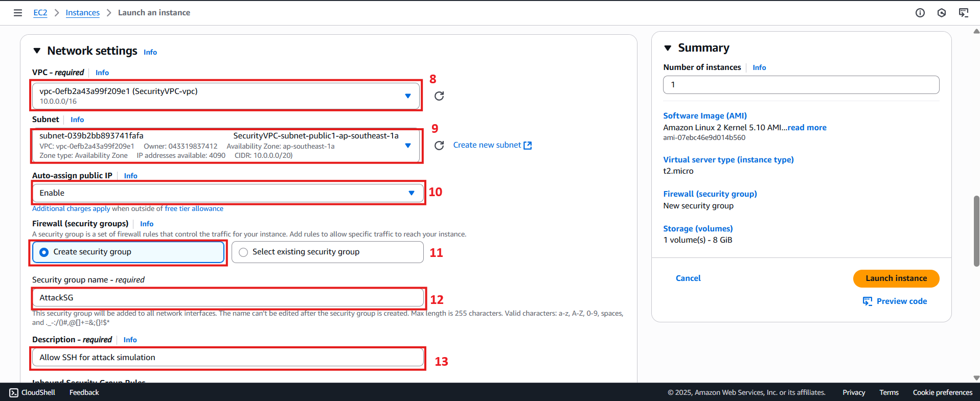This screenshot has height=401, width=980.
Task: Open Auto-assign public IP dropdown
Action: click(x=228, y=193)
